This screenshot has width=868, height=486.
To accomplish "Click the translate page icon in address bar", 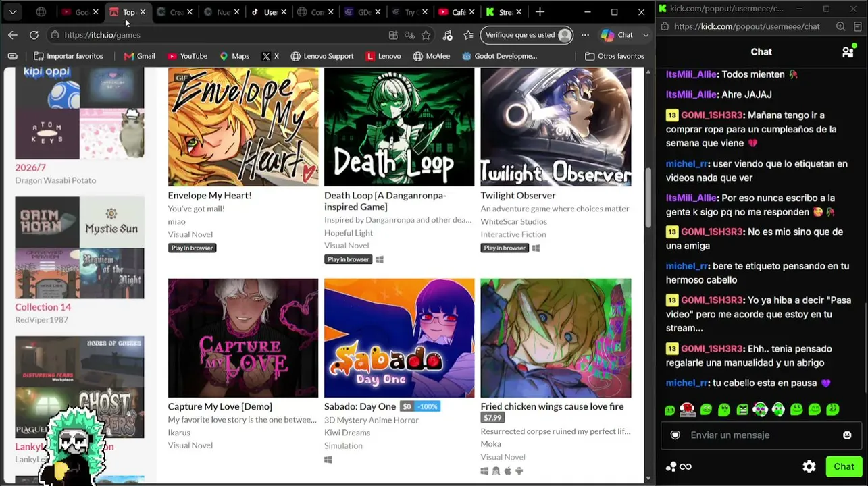I will click(x=409, y=35).
